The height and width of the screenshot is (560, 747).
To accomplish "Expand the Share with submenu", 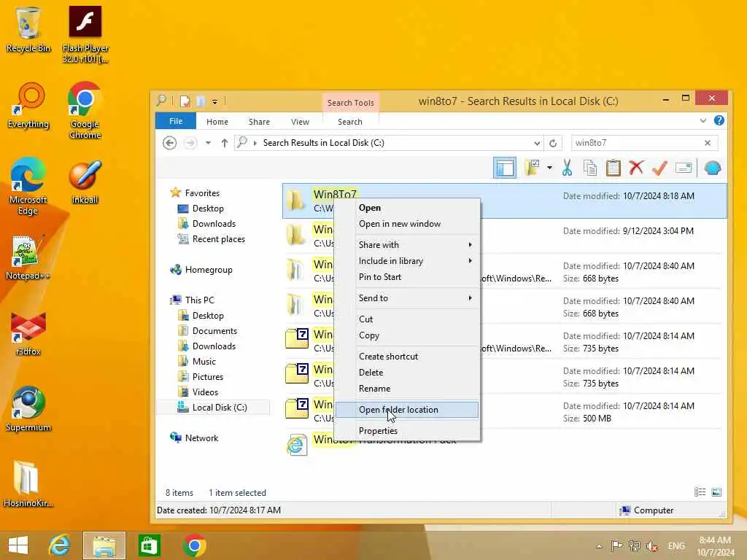I will click(407, 245).
